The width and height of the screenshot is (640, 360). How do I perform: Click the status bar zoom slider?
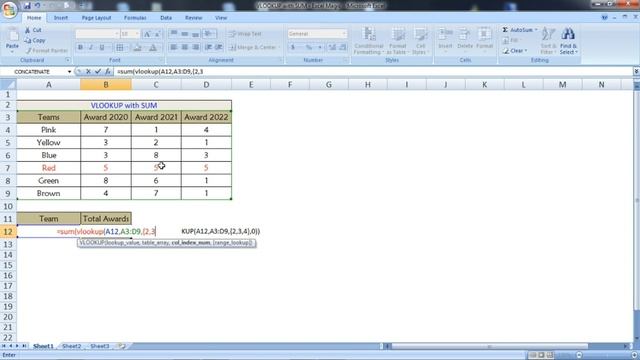tap(606, 355)
